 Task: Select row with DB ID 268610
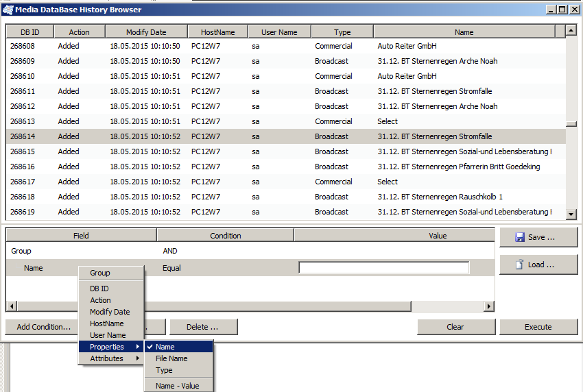click(x=286, y=76)
